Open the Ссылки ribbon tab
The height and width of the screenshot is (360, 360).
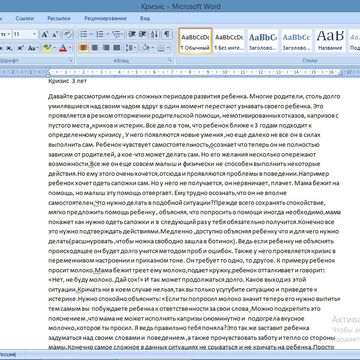click(x=25, y=18)
